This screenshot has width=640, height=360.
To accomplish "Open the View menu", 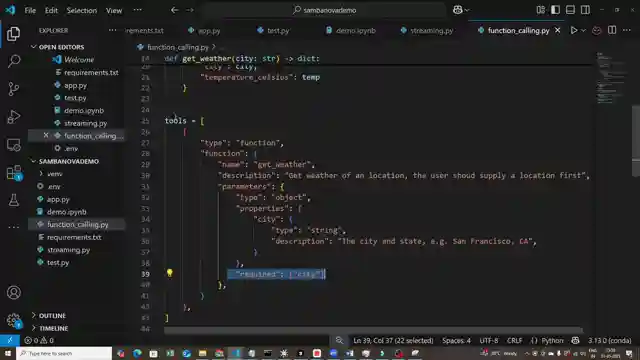I will click(114, 10).
